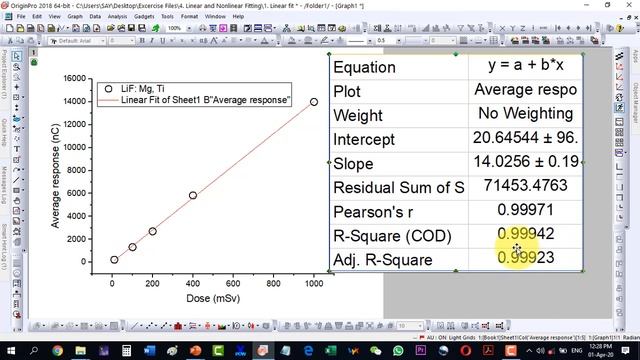The image size is (640, 360).
Task: Open the Window menu
Action: coord(215,16)
